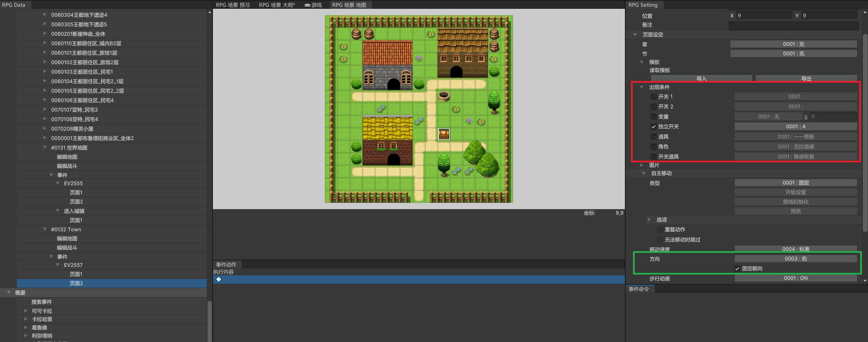Click the scroll-up arrow of the RPG Data panel
Screen dimensions: 868x342
pos(210,12)
